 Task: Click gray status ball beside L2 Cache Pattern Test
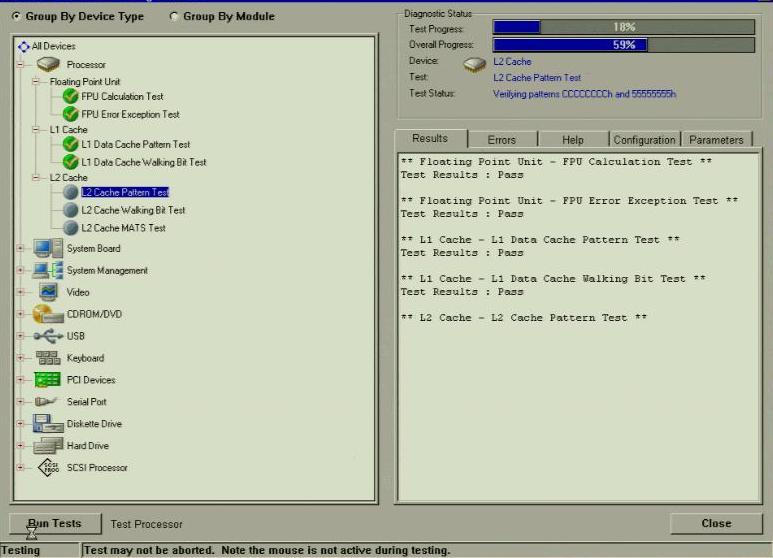pos(70,192)
